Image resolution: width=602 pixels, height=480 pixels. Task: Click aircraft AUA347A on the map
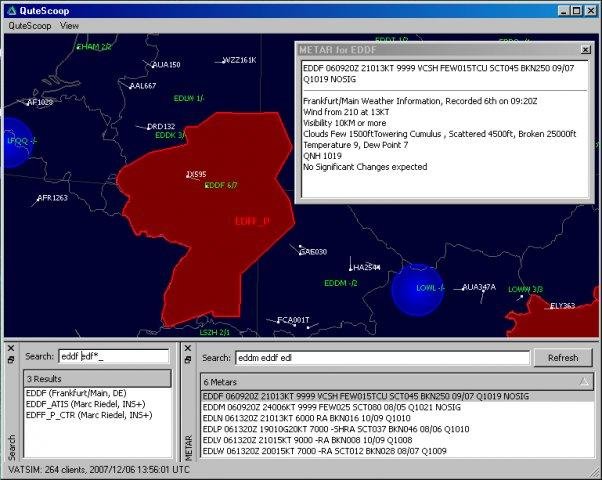[x=479, y=287]
